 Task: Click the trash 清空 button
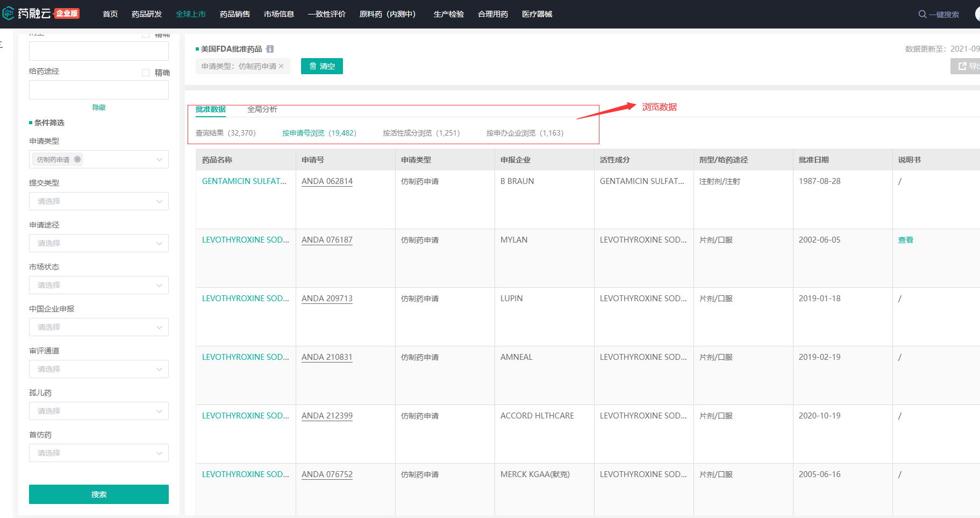click(x=322, y=66)
